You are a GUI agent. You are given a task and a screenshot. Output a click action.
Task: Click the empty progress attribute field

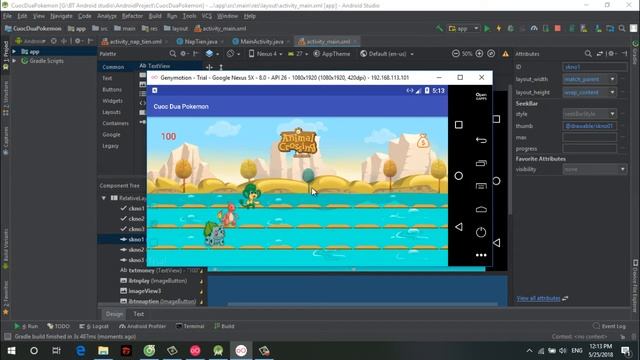[589, 149]
